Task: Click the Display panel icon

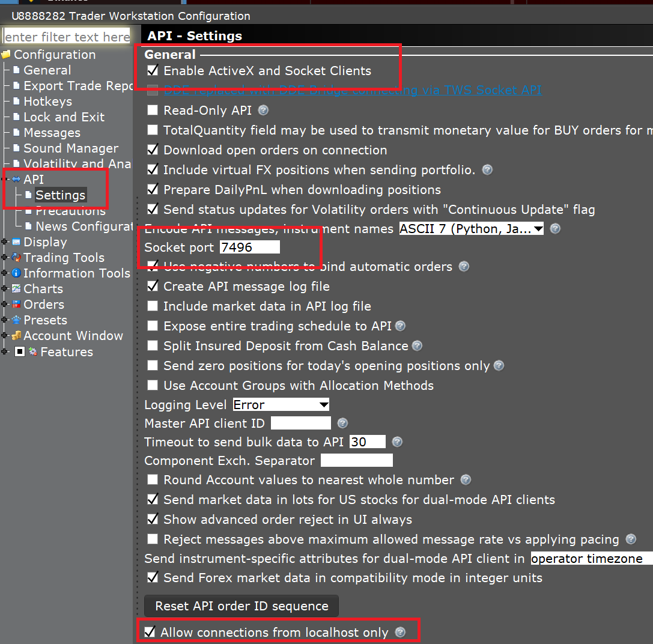Action: click(x=16, y=241)
